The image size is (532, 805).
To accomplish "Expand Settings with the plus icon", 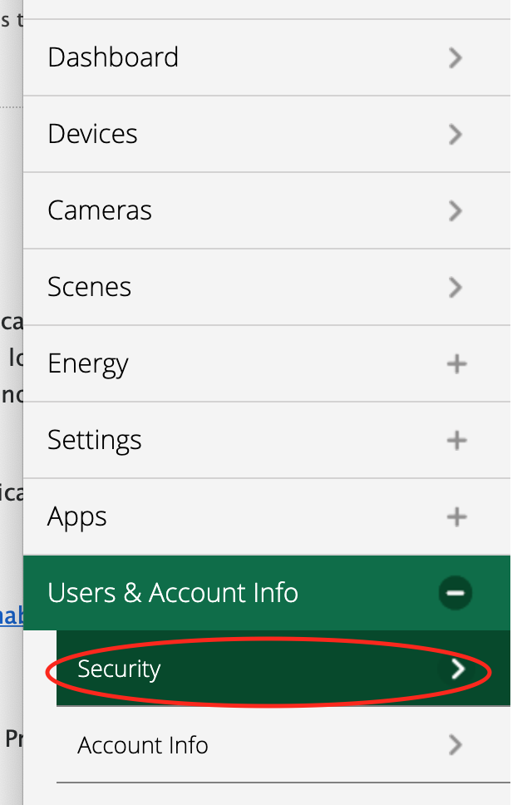I will pyautogui.click(x=456, y=440).
